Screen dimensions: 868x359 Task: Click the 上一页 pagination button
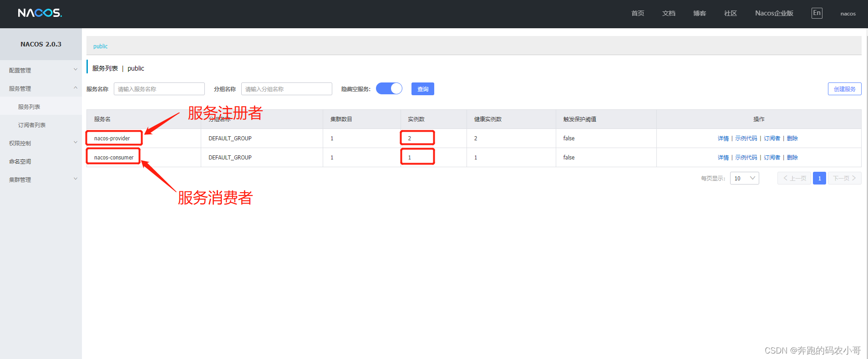click(794, 178)
